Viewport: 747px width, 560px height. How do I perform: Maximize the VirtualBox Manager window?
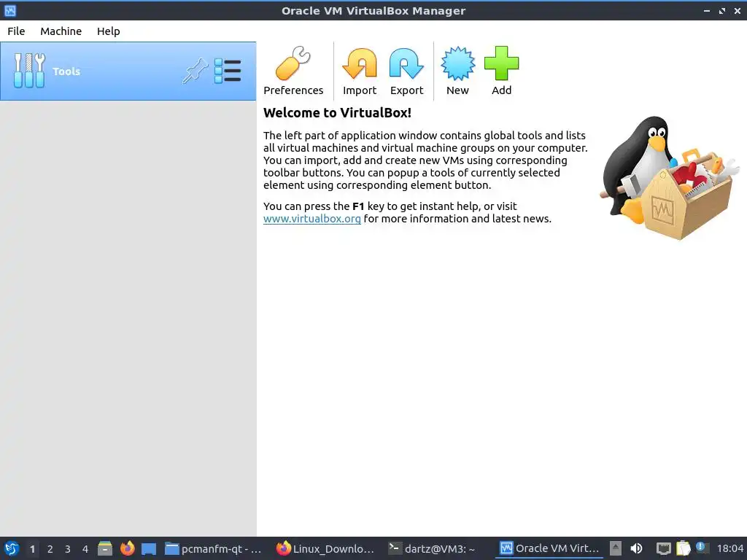tap(722, 10)
